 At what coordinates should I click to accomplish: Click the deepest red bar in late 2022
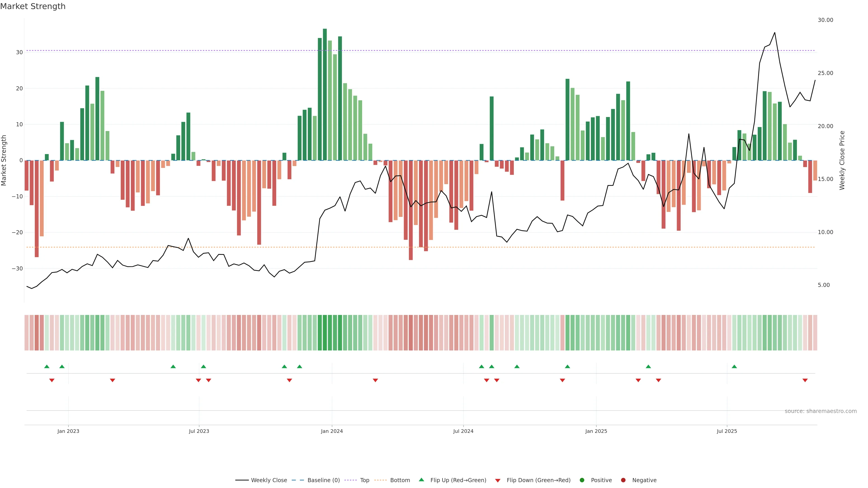coord(37,209)
